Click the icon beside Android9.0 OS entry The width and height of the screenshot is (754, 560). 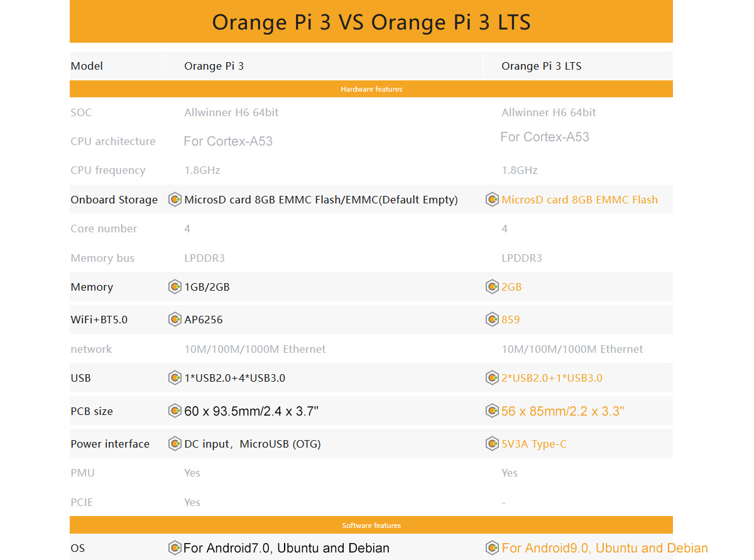click(493, 548)
